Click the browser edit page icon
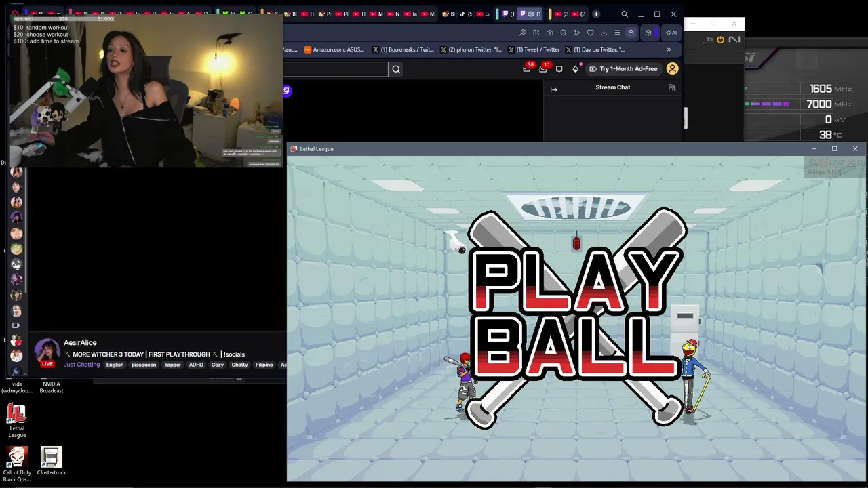 (x=536, y=33)
